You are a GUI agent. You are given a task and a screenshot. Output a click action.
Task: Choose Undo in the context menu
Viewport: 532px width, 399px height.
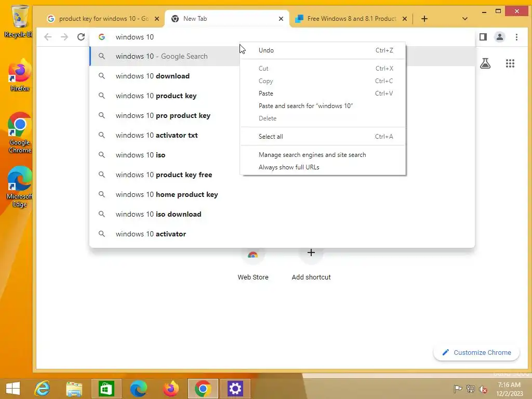(323, 50)
